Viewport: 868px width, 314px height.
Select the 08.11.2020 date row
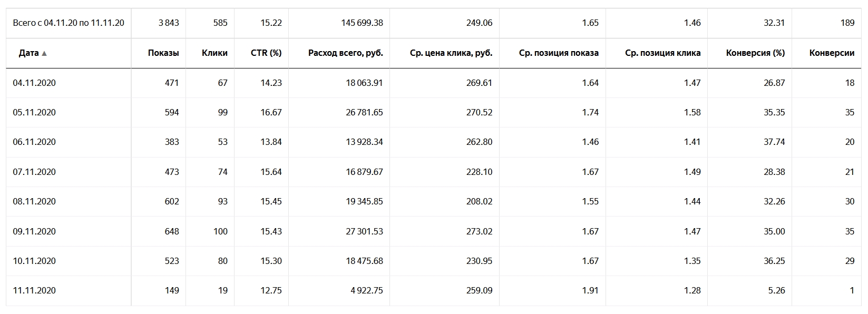tap(34, 201)
